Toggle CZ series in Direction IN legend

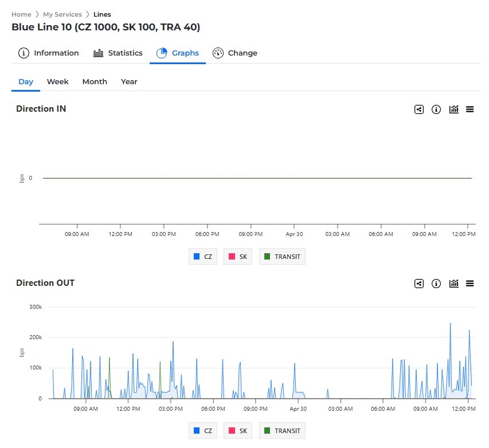pos(203,257)
